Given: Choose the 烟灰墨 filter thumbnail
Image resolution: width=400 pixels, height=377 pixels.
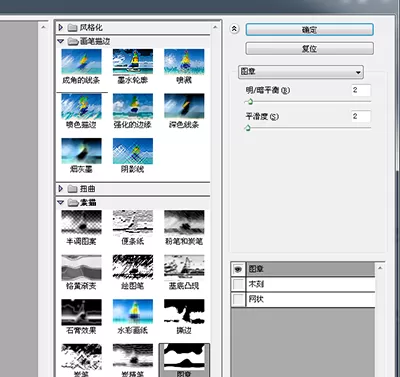Looking at the screenshot, I should coord(81,151).
